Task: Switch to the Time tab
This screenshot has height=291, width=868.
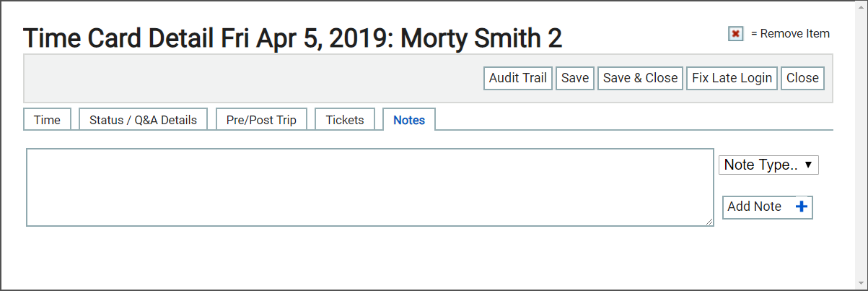Action: tap(47, 120)
